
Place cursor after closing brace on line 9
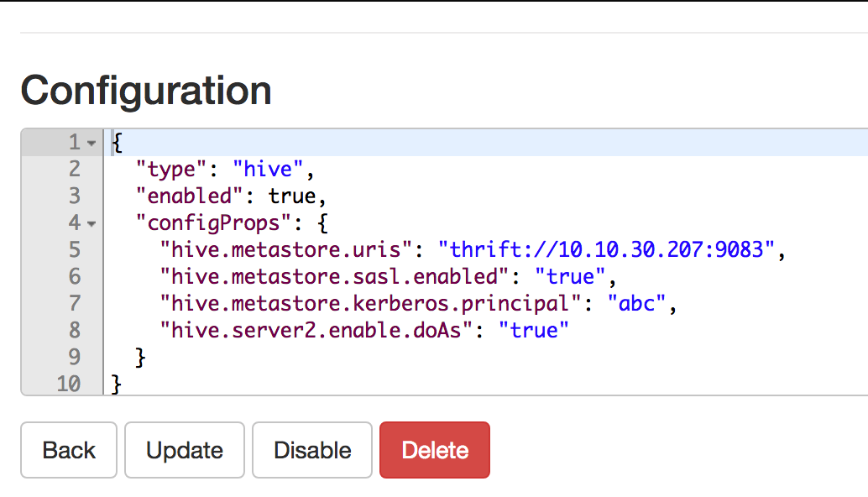(x=147, y=357)
